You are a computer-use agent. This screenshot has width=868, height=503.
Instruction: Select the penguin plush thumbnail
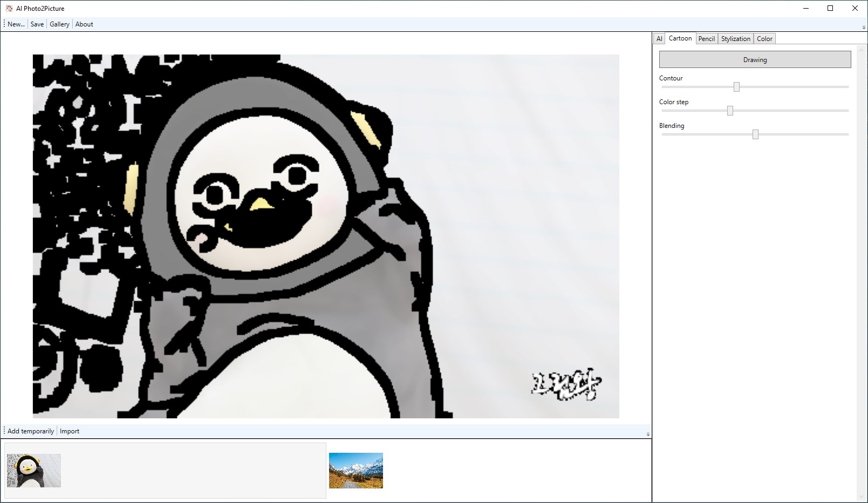(34, 471)
